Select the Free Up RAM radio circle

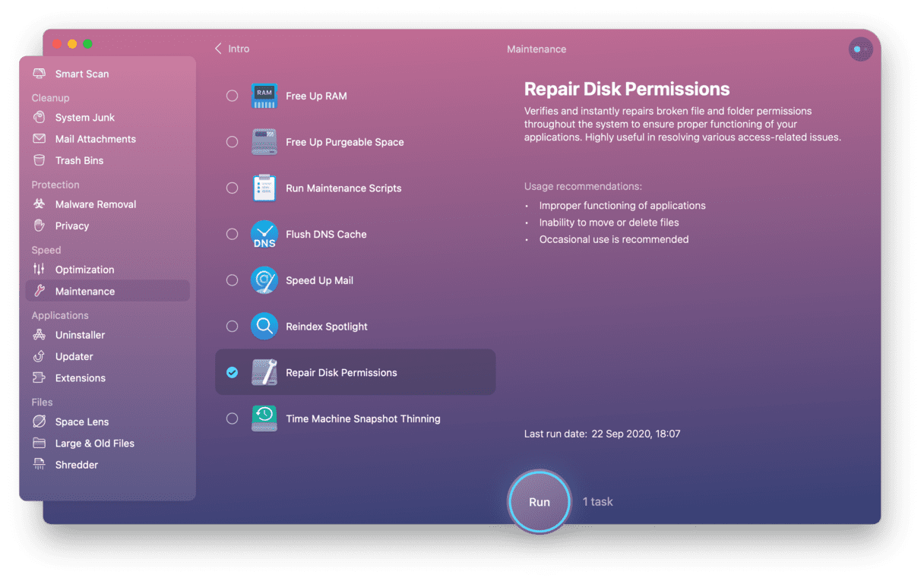(233, 96)
